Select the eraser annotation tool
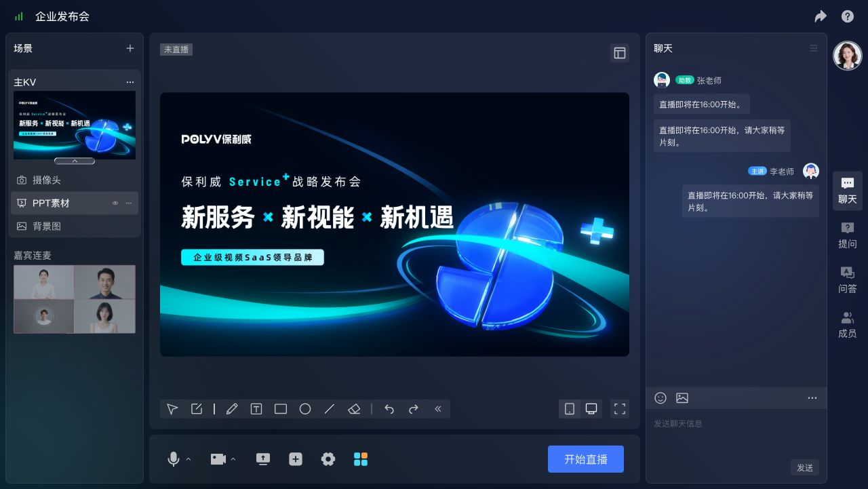The image size is (868, 489). (354, 409)
